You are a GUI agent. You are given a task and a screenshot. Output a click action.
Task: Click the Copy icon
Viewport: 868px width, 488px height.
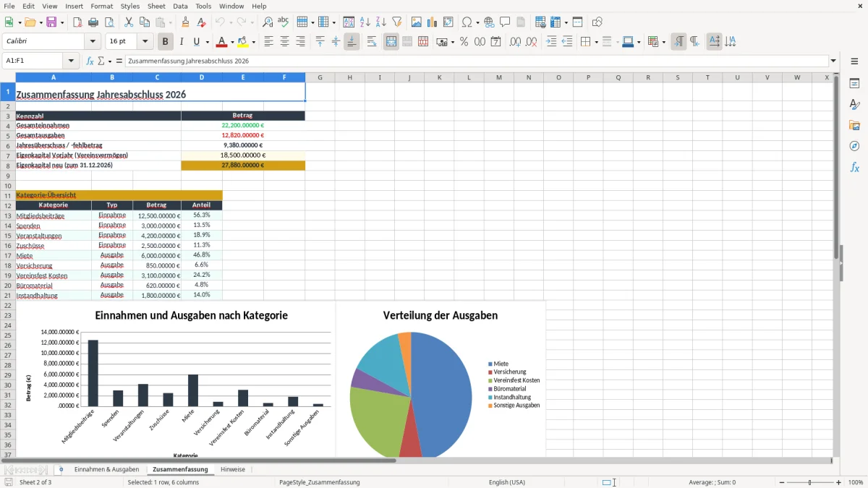(145, 22)
